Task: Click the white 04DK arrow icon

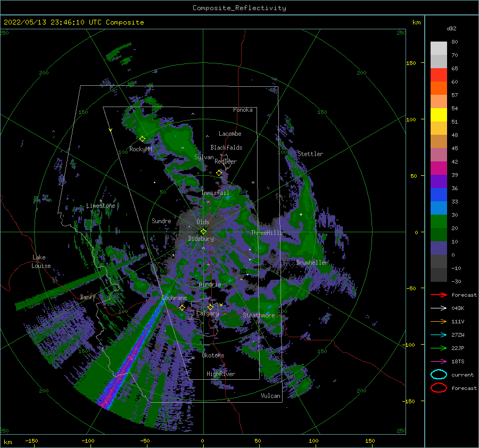Action: pyautogui.click(x=439, y=308)
